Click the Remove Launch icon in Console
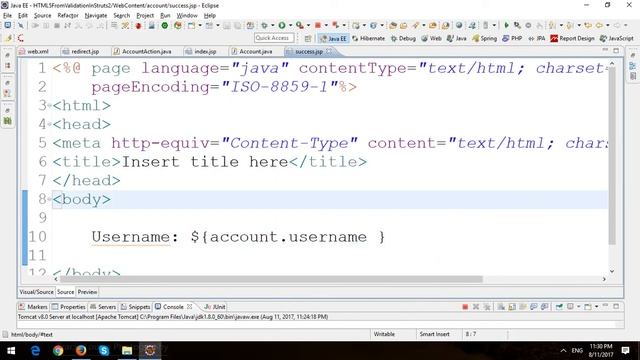Image resolution: width=640 pixels, height=360 pixels. (x=476, y=307)
